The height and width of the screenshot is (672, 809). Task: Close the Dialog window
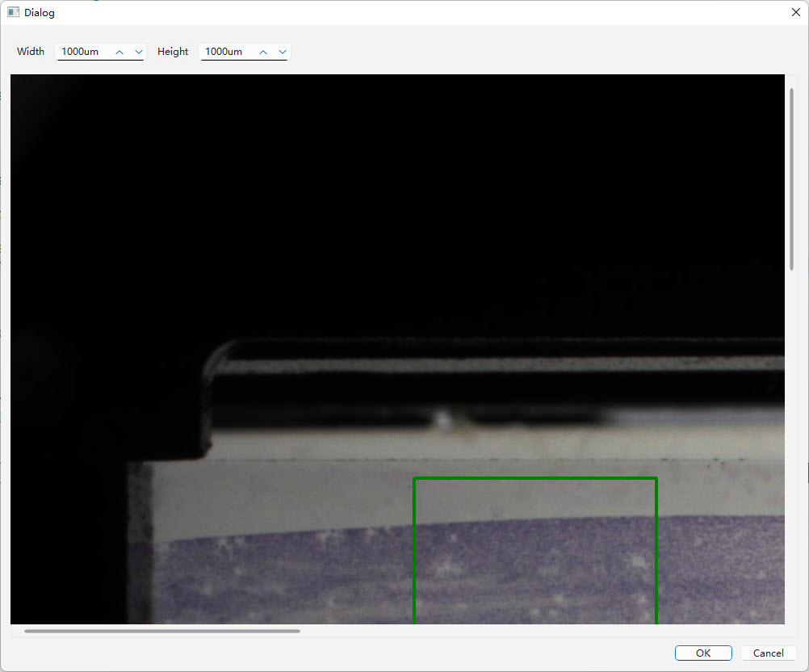click(795, 12)
